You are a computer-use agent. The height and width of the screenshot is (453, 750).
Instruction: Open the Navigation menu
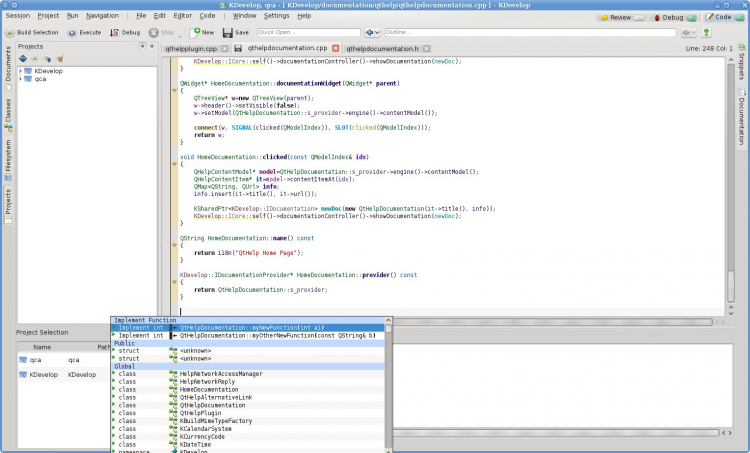(101, 16)
